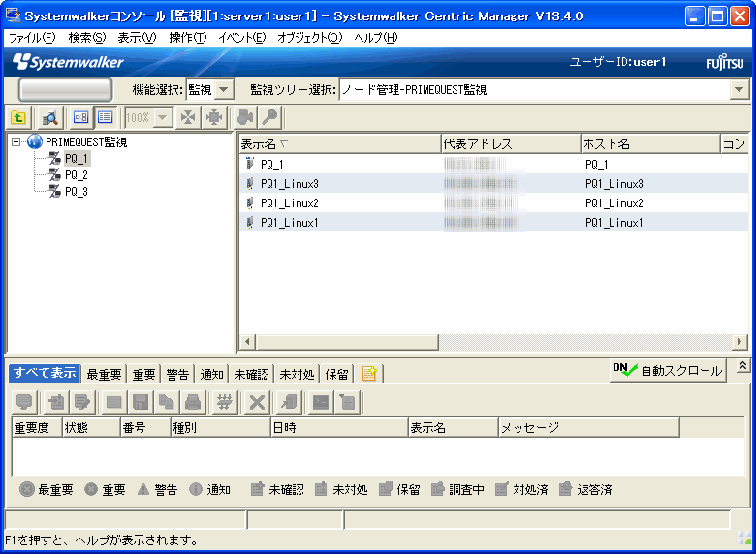Switch to the 重要 event tab
The height and width of the screenshot is (554, 756).
[x=143, y=374]
